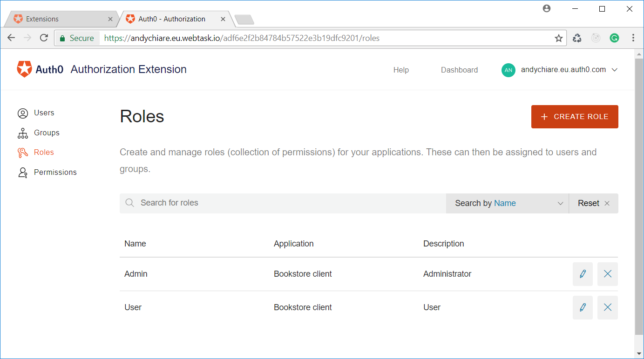This screenshot has height=359, width=644.
Task: Focus the Search for roles field
Action: pos(283,203)
